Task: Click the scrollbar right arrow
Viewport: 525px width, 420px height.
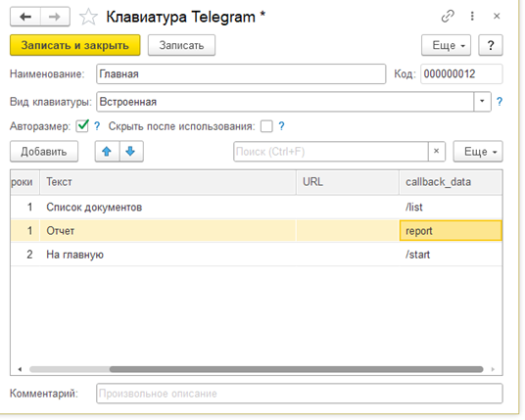Action: click(x=493, y=369)
